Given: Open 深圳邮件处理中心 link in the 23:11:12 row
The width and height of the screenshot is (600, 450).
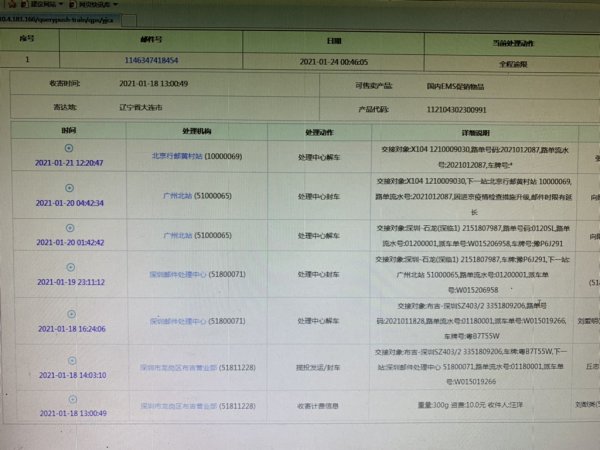Looking at the screenshot, I should coord(197,274).
